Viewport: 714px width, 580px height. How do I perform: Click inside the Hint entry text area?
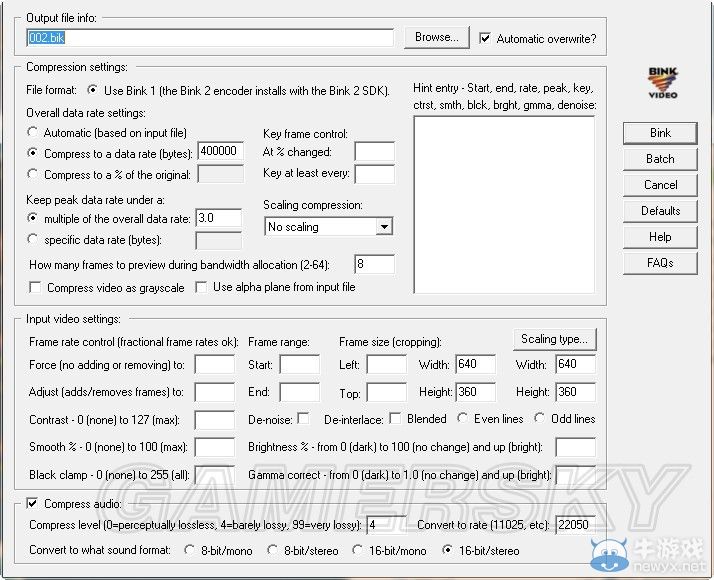coord(503,204)
